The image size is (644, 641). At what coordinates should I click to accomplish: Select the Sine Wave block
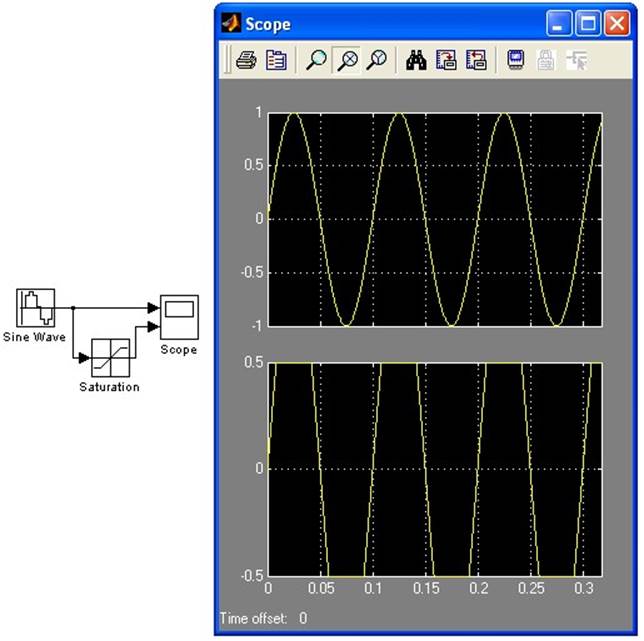(x=35, y=308)
